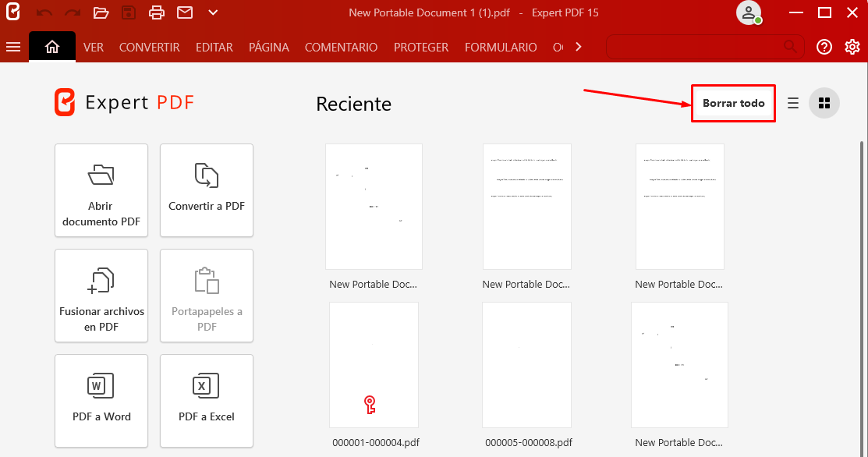Go to the Home tab
The height and width of the screenshot is (457, 868).
tap(52, 47)
